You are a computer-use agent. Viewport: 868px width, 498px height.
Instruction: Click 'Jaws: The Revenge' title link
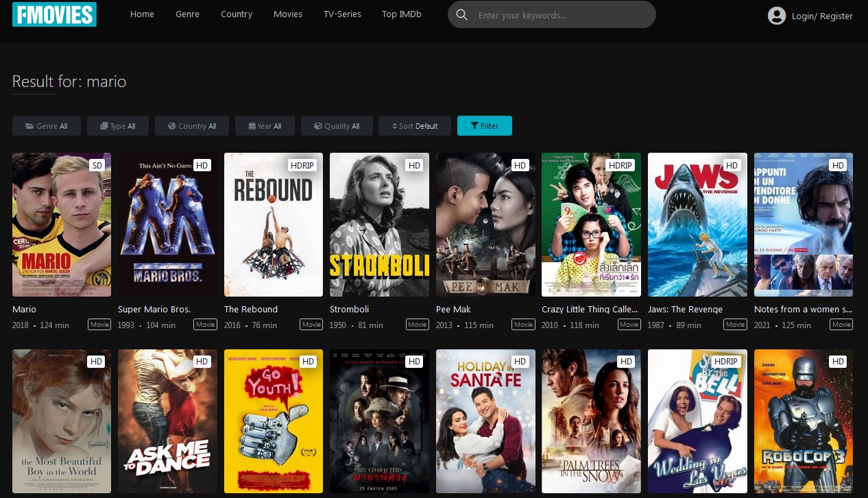click(685, 309)
